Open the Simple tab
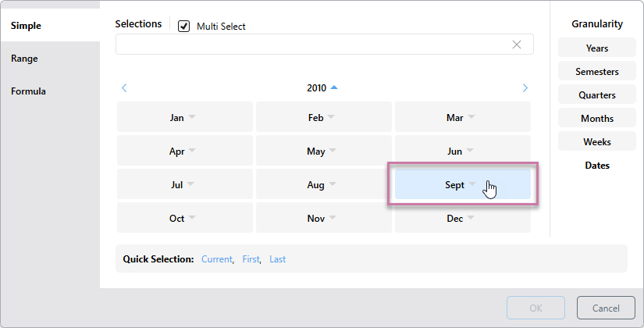 tap(26, 26)
